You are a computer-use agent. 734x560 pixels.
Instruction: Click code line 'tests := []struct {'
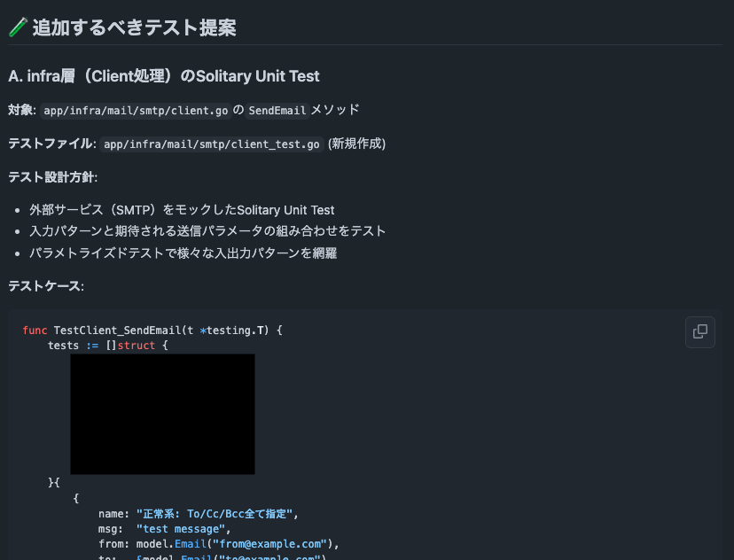click(x=107, y=346)
